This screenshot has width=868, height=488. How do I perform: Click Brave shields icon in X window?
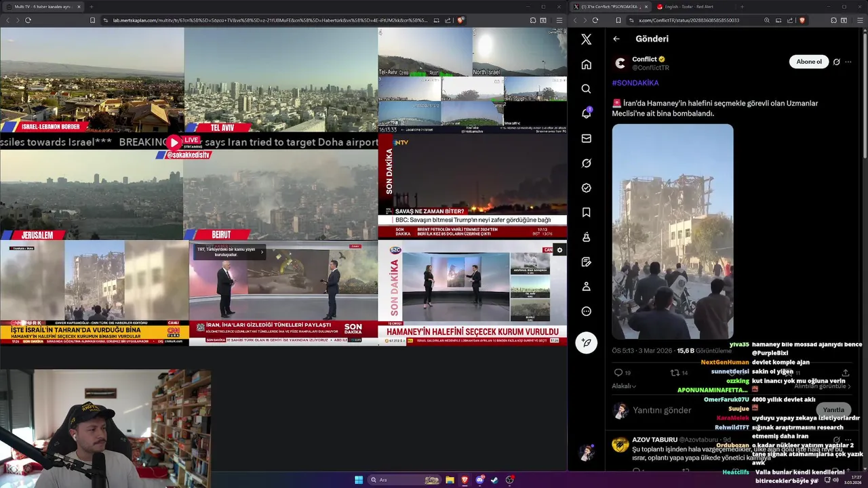(802, 20)
